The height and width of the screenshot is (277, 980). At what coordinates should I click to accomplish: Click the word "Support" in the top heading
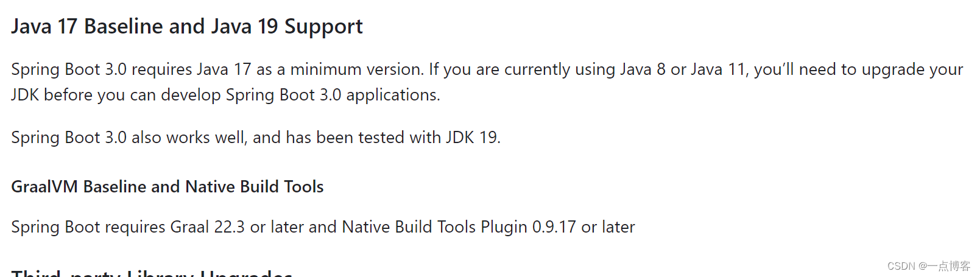[x=323, y=27]
